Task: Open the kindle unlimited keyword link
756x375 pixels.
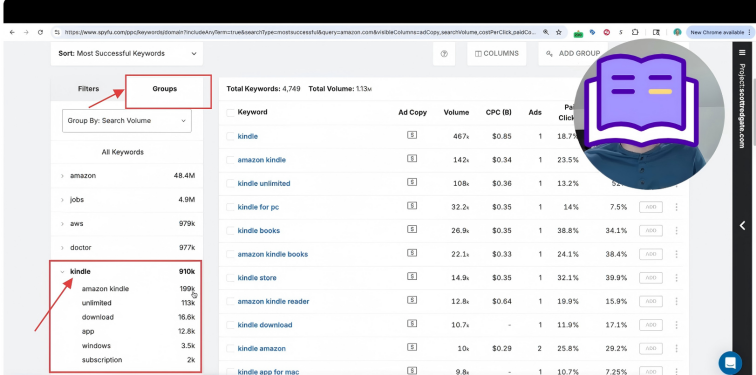Action: (x=264, y=184)
